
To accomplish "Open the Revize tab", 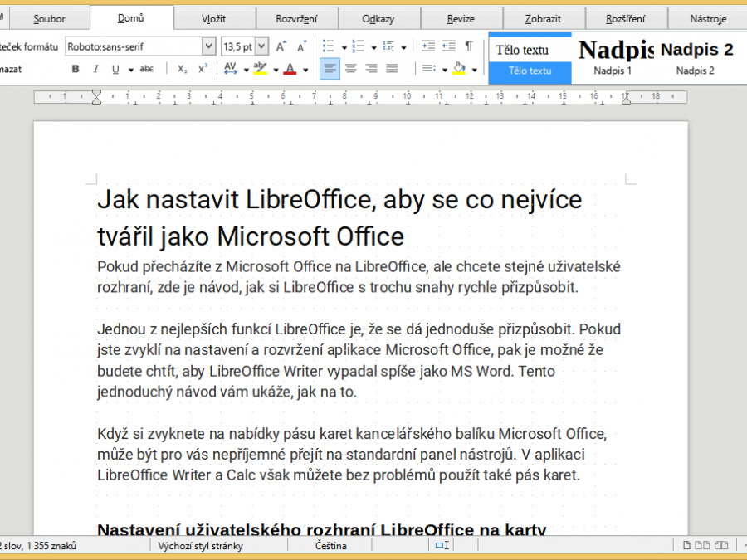I will coord(461,19).
